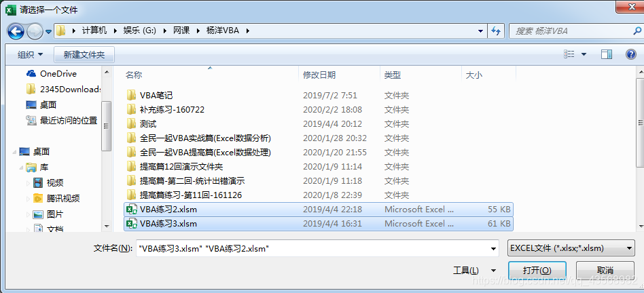Screen dimensions: 644x293
Task: Select 库 in the navigation tree
Action: 37,168
